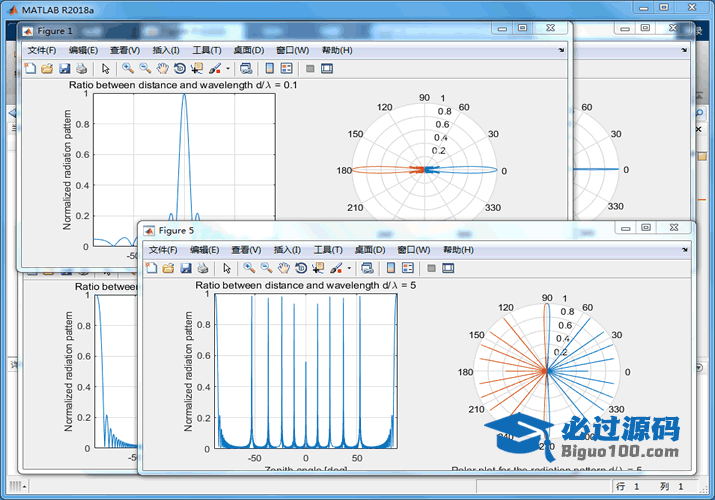Open brush options dropdown arrow in Figure 5

coord(349,268)
